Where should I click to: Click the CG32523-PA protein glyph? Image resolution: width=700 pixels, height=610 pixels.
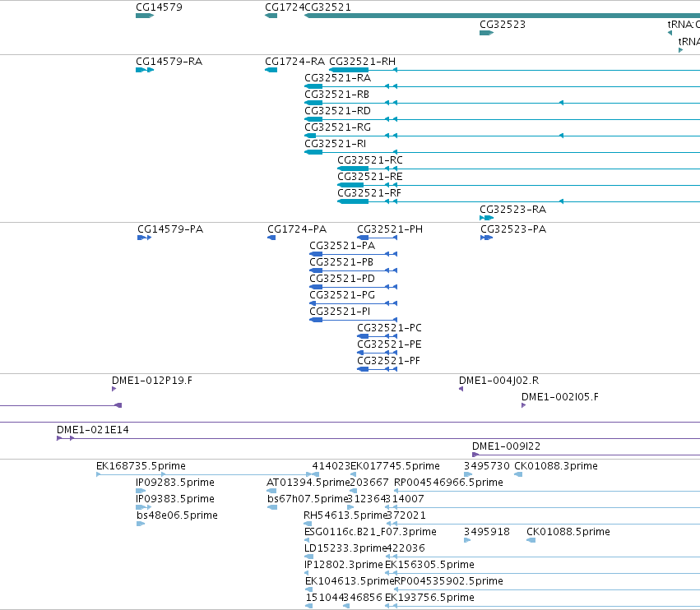(486, 238)
